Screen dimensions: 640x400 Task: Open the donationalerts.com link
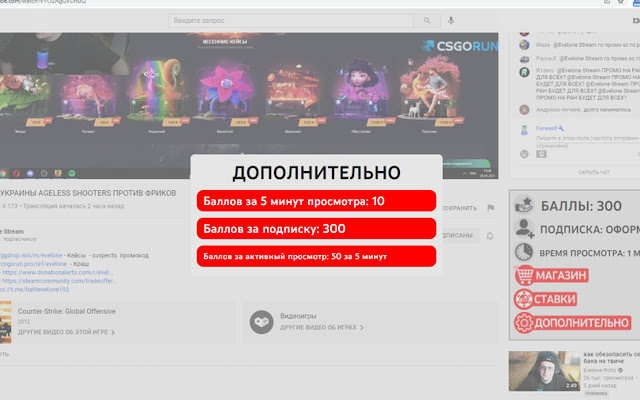click(x=58, y=272)
